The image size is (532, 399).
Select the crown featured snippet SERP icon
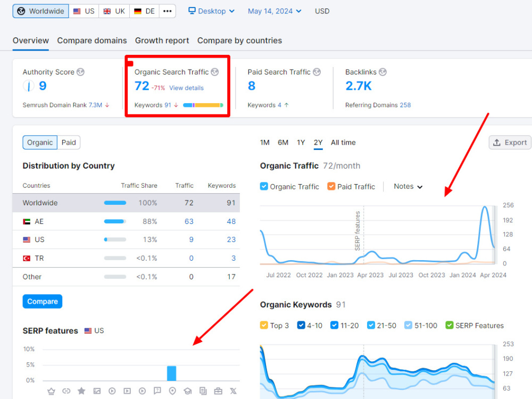pos(51,391)
